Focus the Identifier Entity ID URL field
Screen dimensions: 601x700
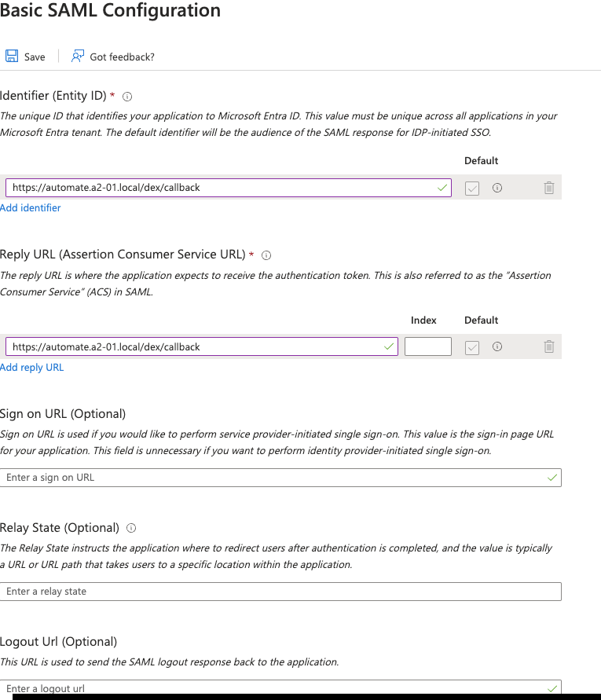point(228,188)
